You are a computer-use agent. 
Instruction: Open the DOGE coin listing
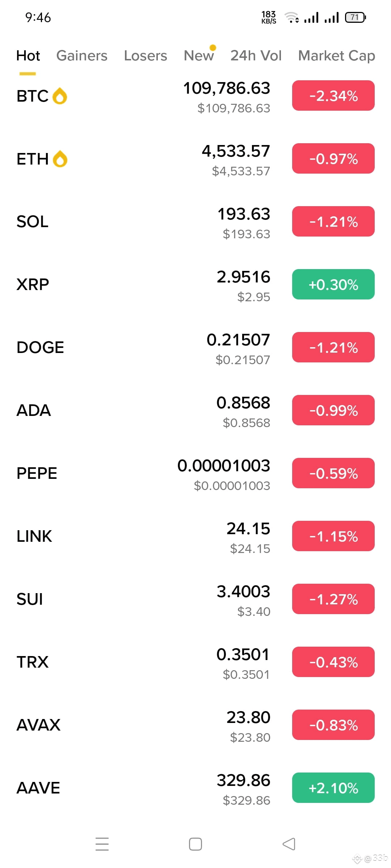click(195, 348)
